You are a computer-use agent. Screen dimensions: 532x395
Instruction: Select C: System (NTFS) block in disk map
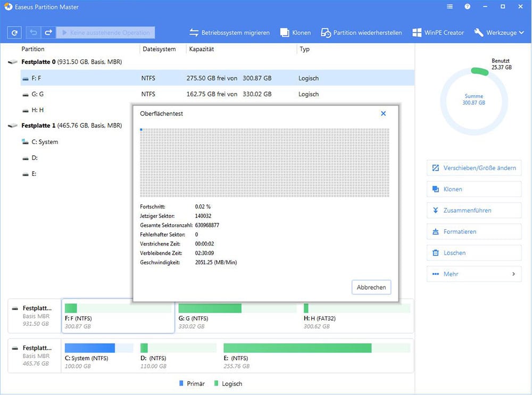point(99,356)
